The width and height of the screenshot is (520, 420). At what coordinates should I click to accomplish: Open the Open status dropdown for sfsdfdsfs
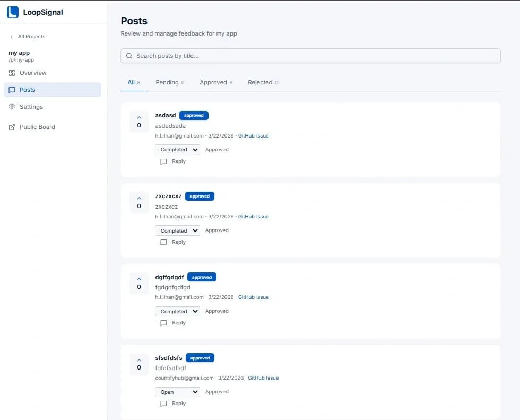click(x=177, y=392)
